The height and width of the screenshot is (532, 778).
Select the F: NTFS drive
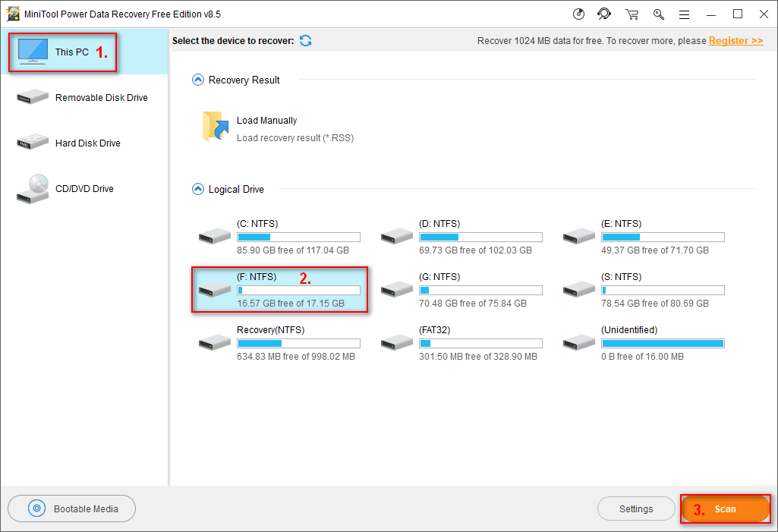pyautogui.click(x=280, y=289)
